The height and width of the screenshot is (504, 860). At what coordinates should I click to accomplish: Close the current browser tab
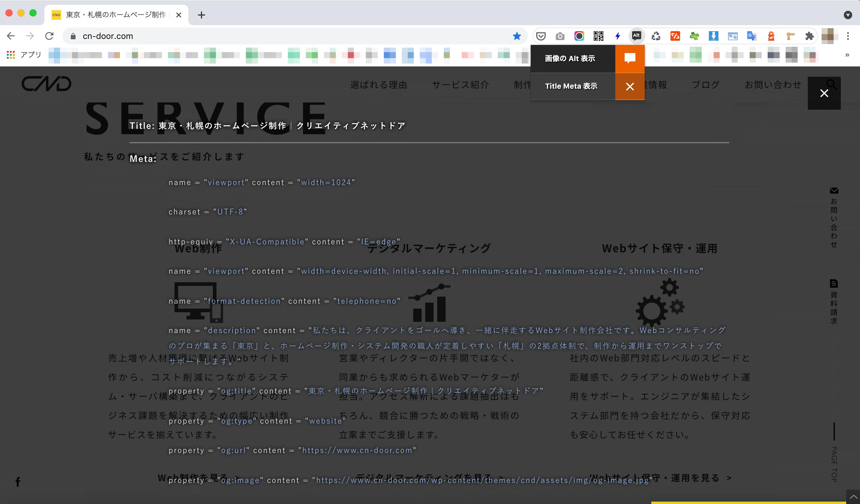point(178,15)
